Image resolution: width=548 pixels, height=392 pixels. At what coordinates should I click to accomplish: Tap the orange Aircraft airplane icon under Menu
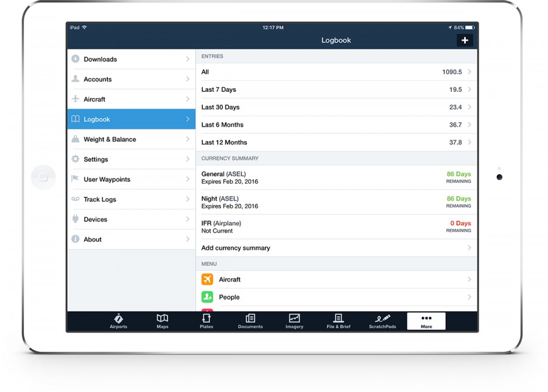[207, 279]
